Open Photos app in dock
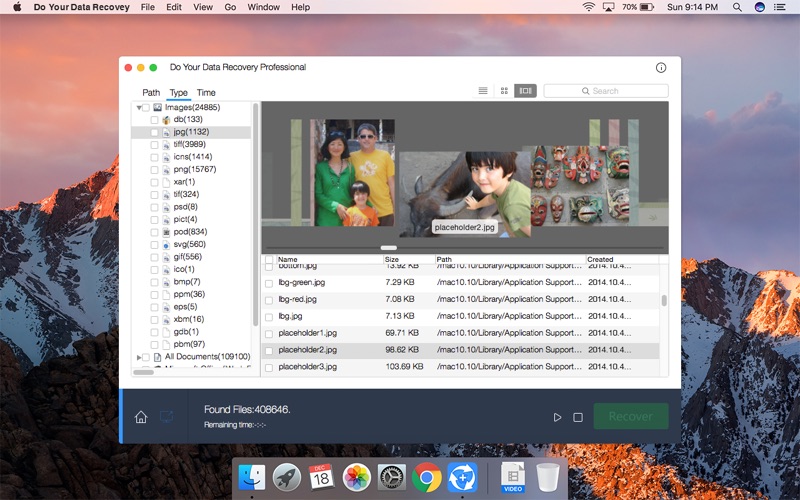The height and width of the screenshot is (500, 800). coord(357,478)
